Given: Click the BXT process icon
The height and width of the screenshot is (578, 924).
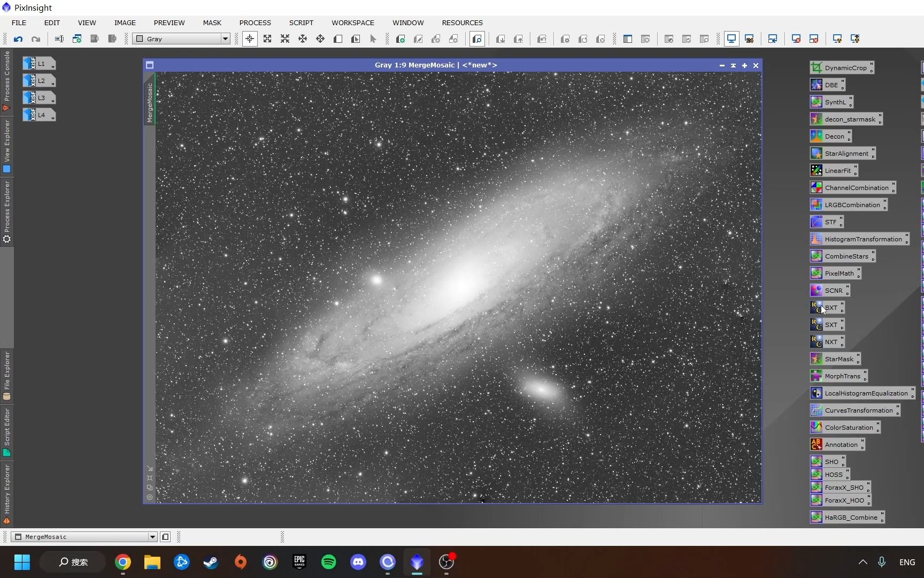Looking at the screenshot, I should [827, 308].
